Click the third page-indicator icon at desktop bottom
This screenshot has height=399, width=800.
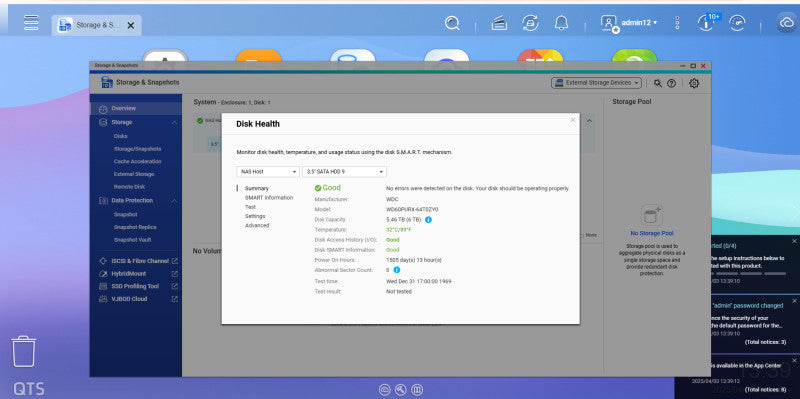(x=417, y=390)
